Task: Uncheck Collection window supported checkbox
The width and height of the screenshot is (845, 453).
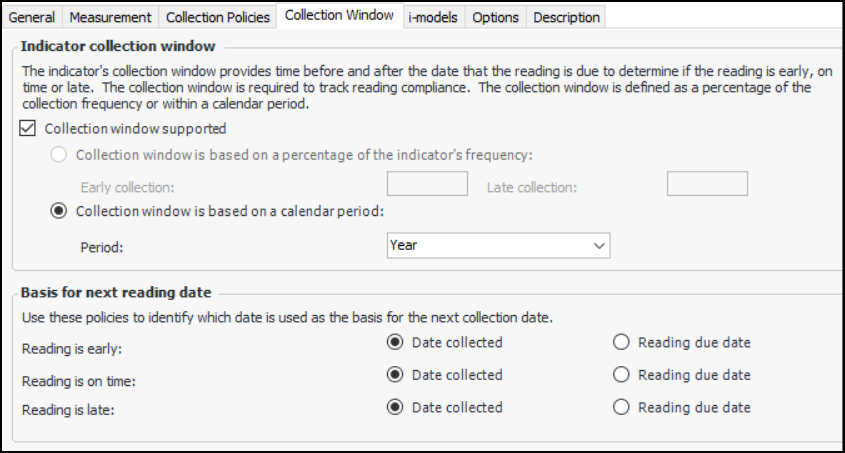Action: 29,129
